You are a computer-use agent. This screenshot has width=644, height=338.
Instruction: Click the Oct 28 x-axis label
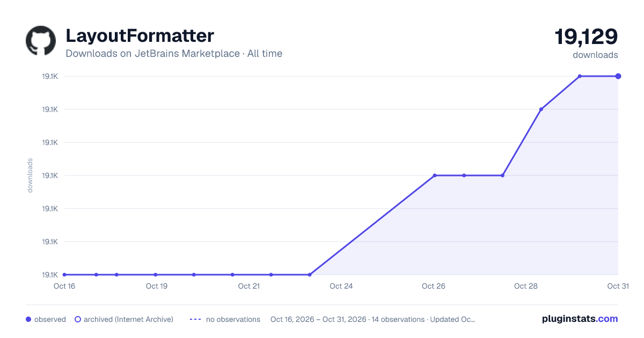click(x=526, y=286)
